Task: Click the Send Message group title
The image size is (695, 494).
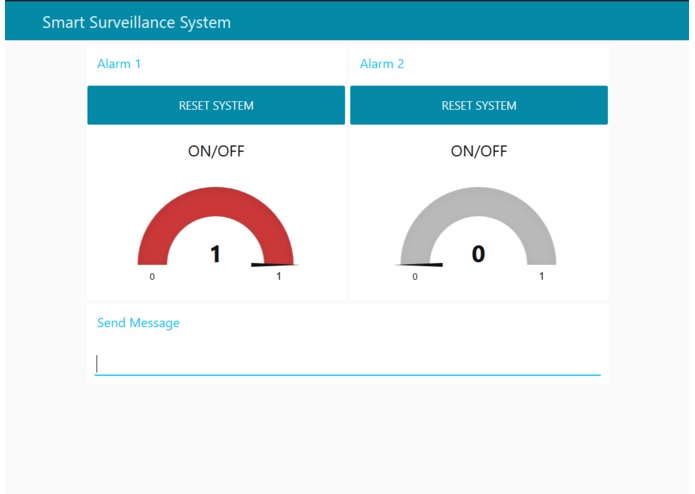Action: (x=138, y=323)
